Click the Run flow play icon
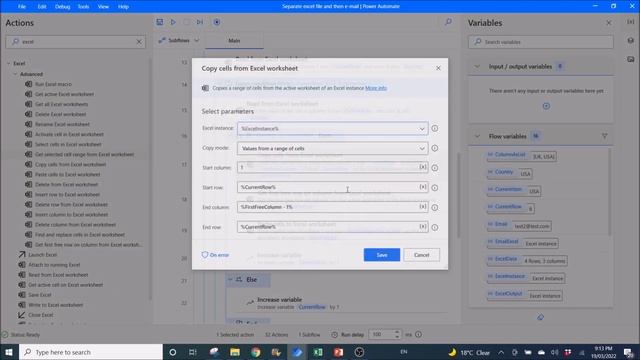Viewport: 640px width, 360px height. pyautogui.click(x=173, y=22)
